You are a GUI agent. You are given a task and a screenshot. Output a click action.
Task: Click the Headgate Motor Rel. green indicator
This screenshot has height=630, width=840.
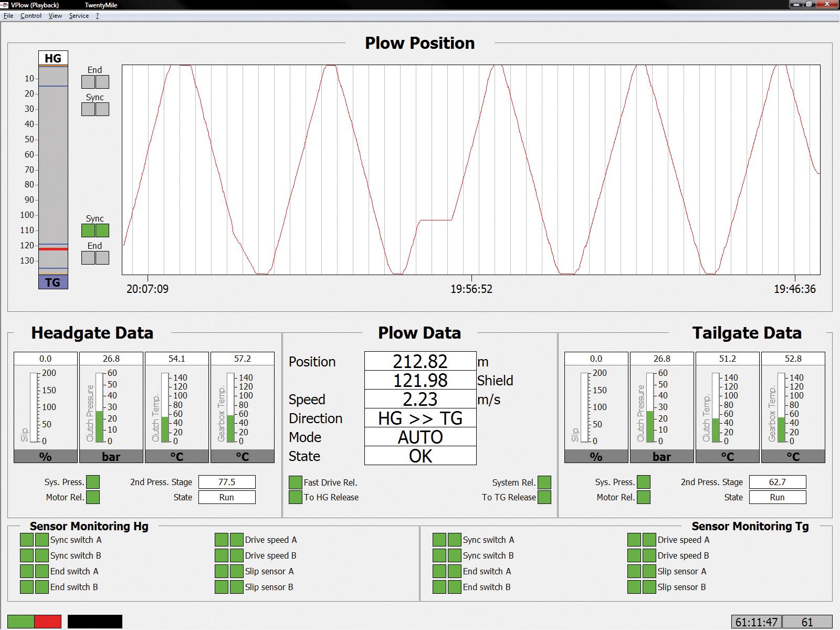[x=93, y=497]
